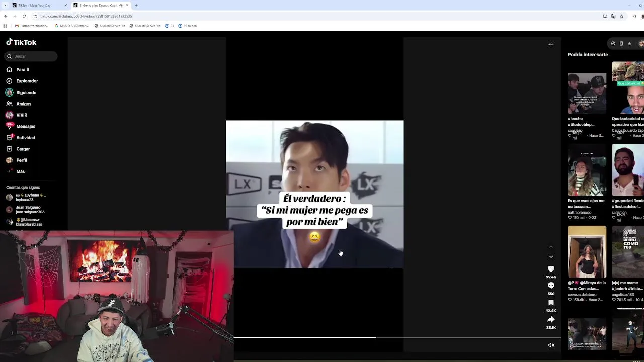This screenshot has width=644, height=362.
Task: Pause the playing video by clicking it
Action: tap(314, 194)
